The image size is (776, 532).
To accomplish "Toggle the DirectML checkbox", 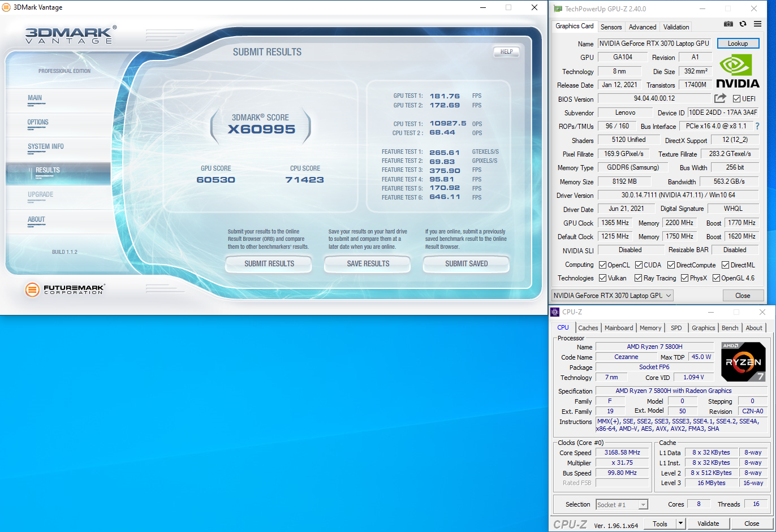I will click(725, 265).
